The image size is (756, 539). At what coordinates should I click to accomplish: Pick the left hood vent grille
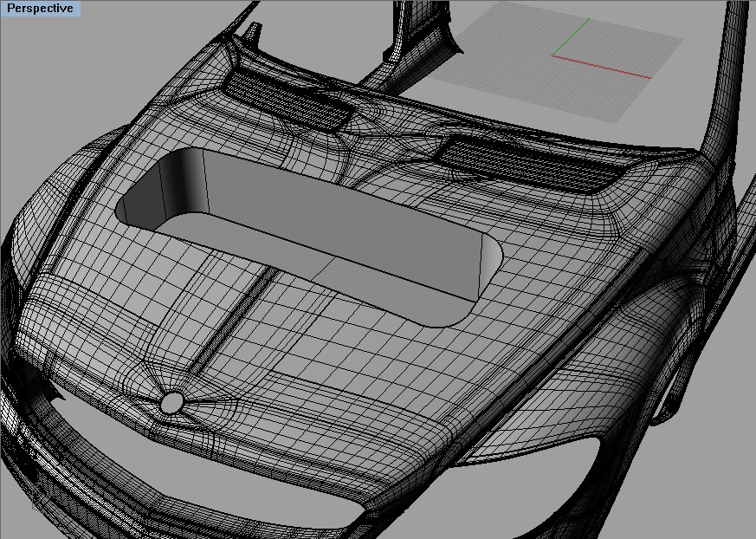pyautogui.click(x=288, y=100)
